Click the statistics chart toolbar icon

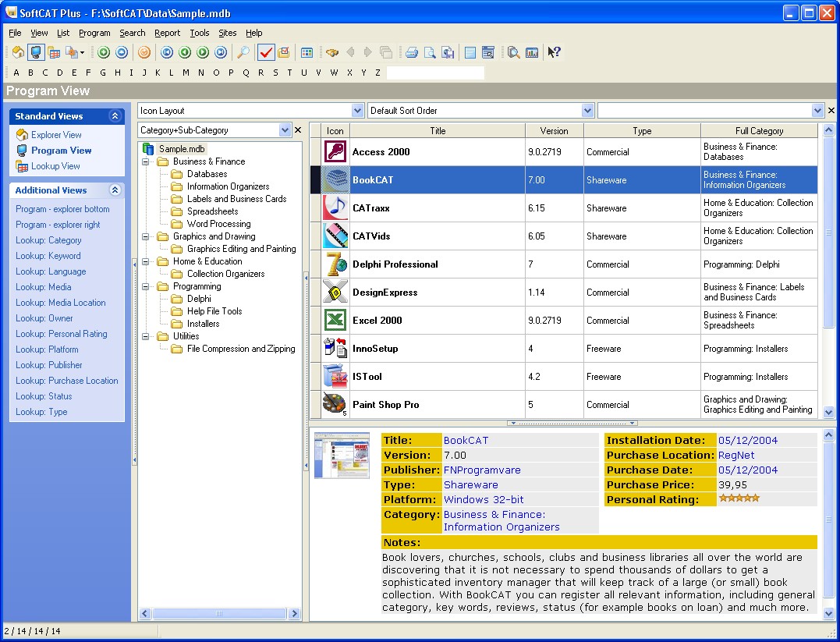pyautogui.click(x=532, y=52)
